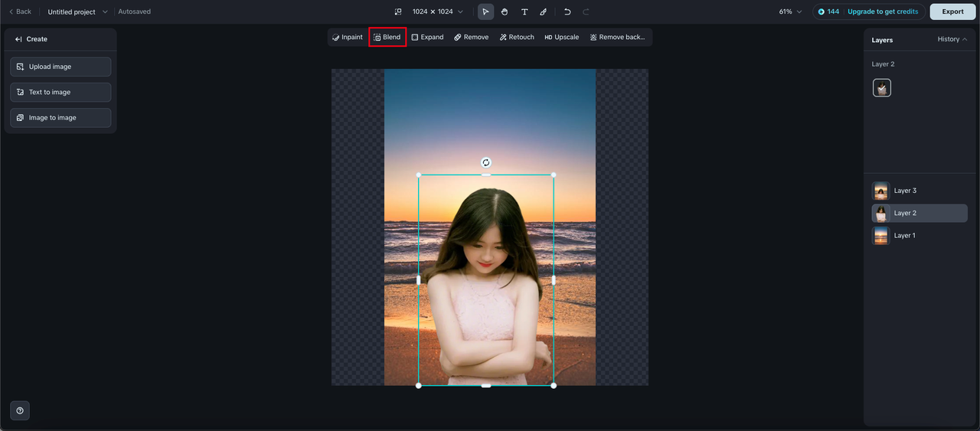Image resolution: width=980 pixels, height=431 pixels.
Task: Click Upgrade to get credits link
Action: (x=883, y=11)
